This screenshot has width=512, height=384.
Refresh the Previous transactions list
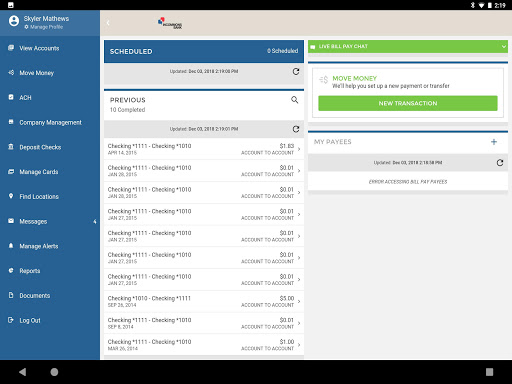pyautogui.click(x=296, y=129)
